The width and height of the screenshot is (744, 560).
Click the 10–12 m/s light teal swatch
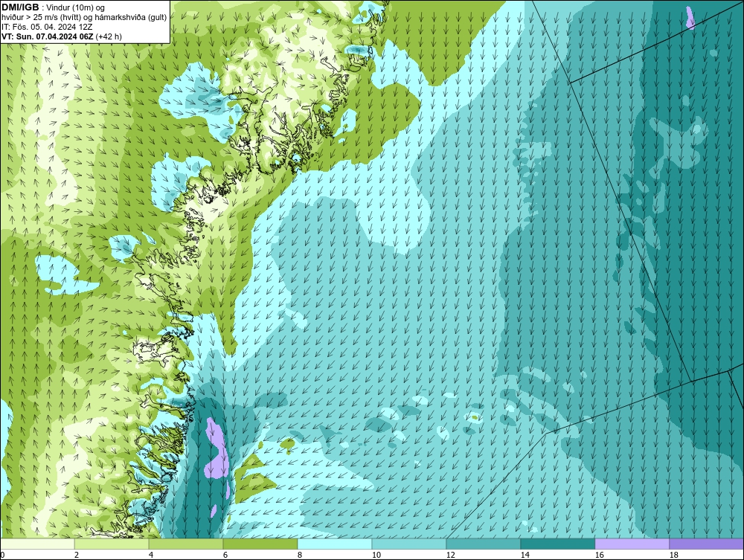409,544
